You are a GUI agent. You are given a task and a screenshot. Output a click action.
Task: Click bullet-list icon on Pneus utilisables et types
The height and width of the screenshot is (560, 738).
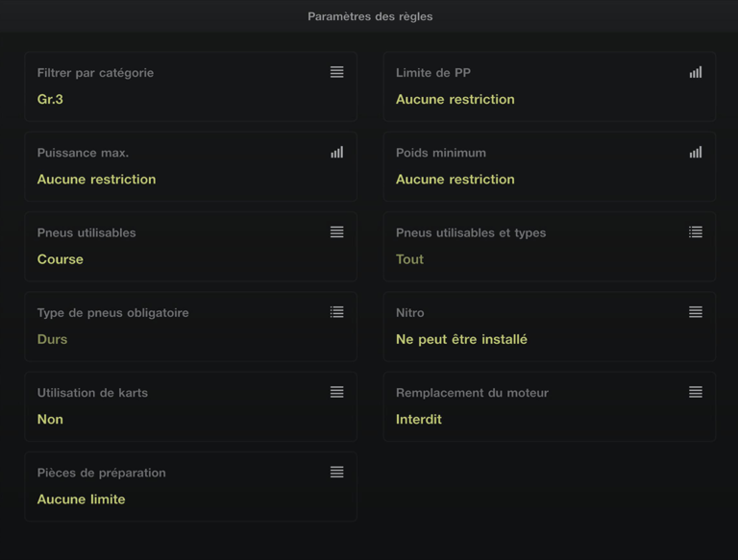[x=695, y=232]
